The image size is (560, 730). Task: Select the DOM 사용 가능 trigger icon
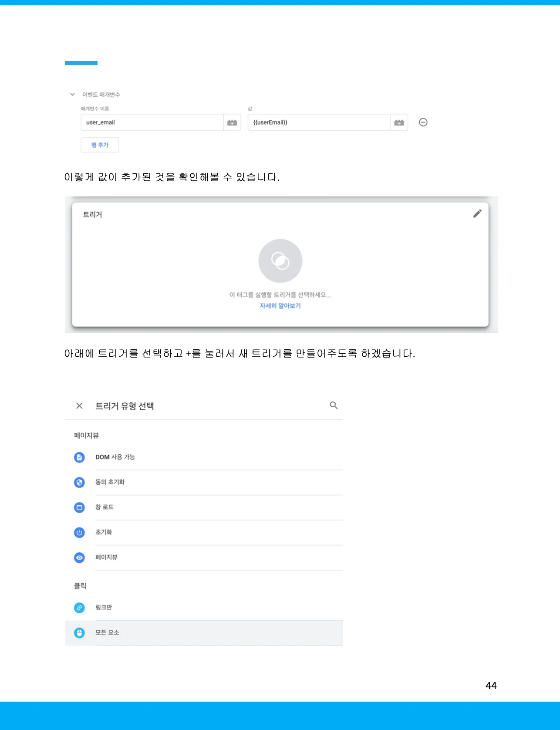tap(79, 457)
